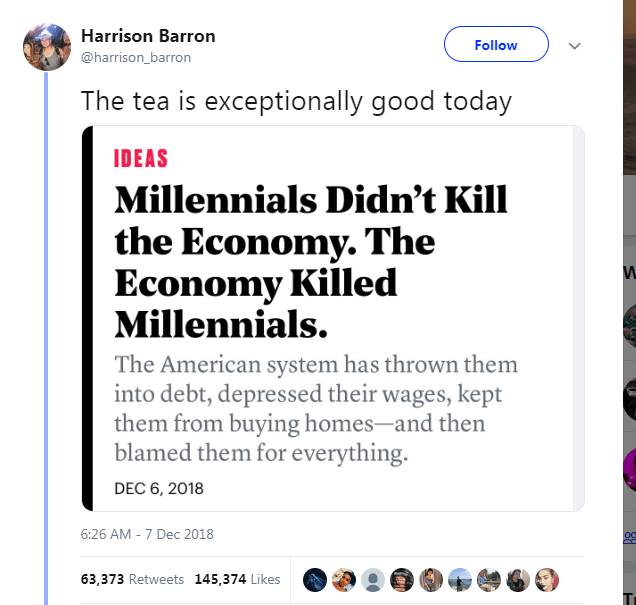Click the DEC 6, 2018 article date
The height and width of the screenshot is (605, 636).
pyautogui.click(x=159, y=489)
